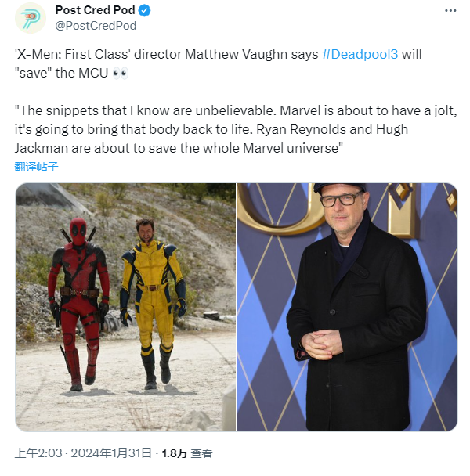
Task: Open the #Deadpool3 hashtag
Action: [360, 54]
